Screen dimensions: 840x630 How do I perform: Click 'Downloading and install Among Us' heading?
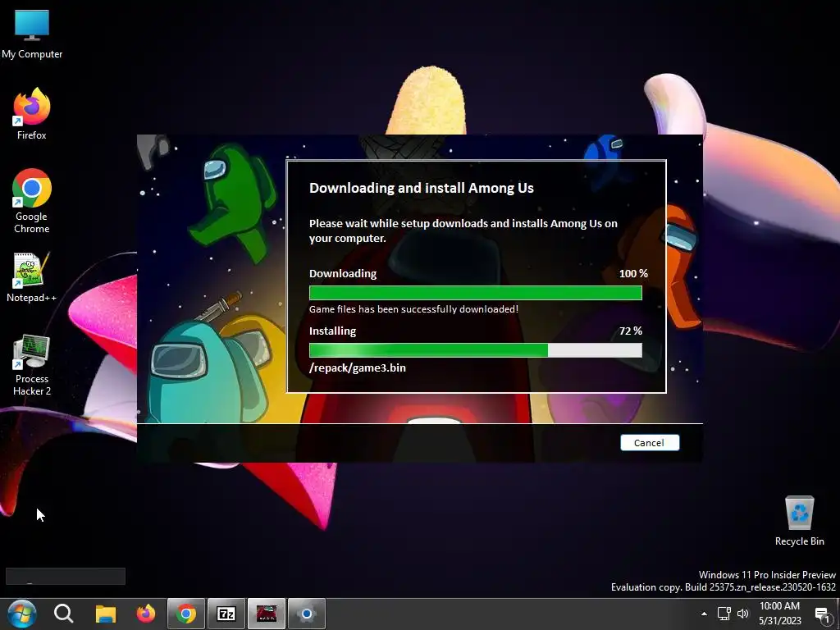[x=422, y=188]
